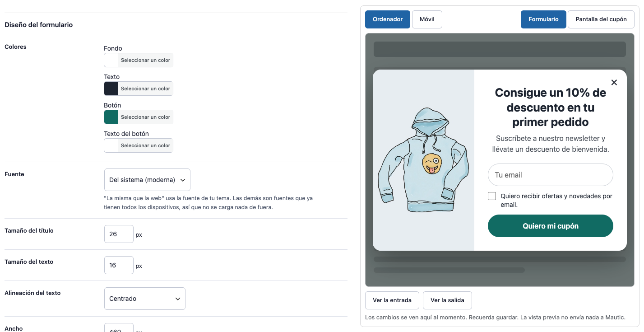
Task: Select the Formulario preview tab
Action: point(543,19)
